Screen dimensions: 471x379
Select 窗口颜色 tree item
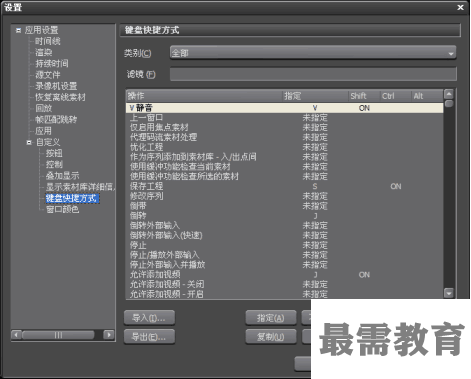point(62,209)
